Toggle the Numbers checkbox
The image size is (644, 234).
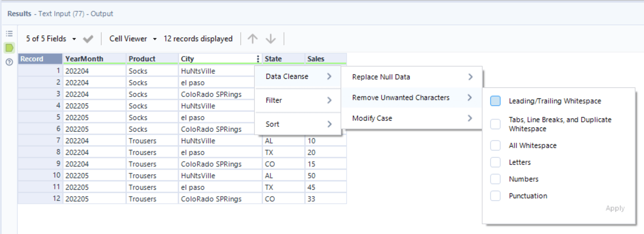[495, 179]
